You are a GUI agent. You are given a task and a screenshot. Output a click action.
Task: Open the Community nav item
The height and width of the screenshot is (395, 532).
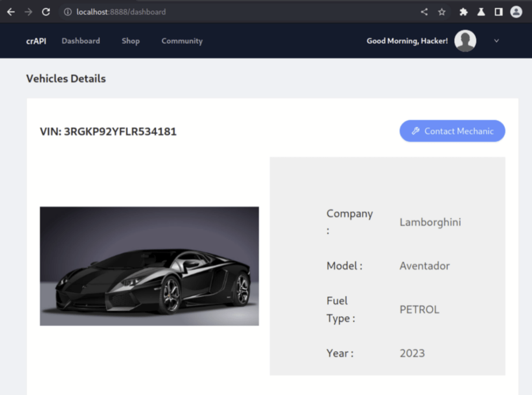[x=182, y=41]
